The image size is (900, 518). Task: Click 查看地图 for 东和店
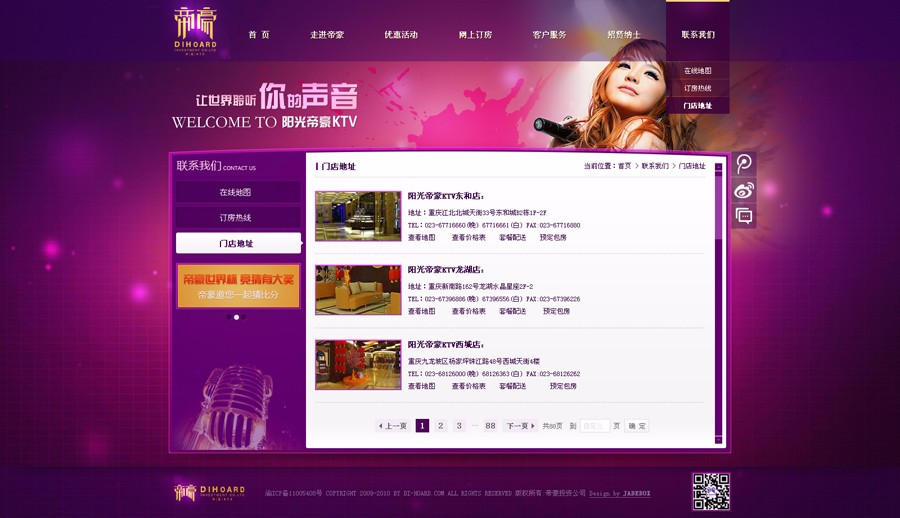(x=421, y=237)
